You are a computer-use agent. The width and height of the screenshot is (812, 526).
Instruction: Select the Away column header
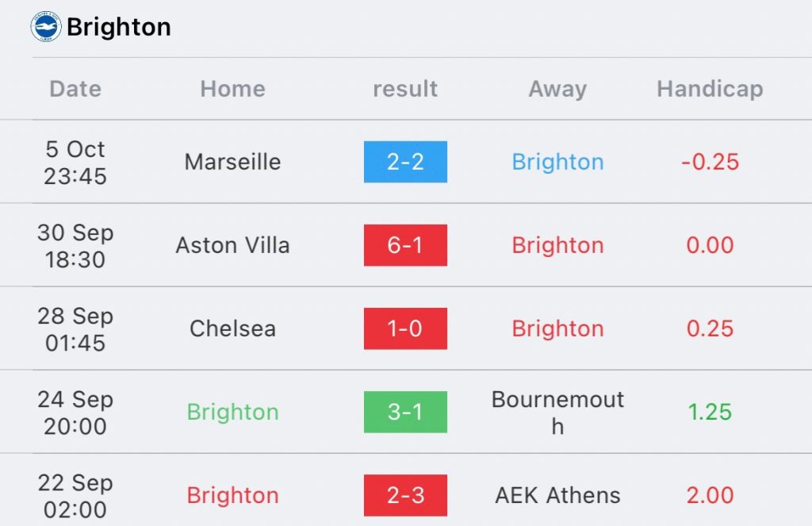click(x=557, y=89)
